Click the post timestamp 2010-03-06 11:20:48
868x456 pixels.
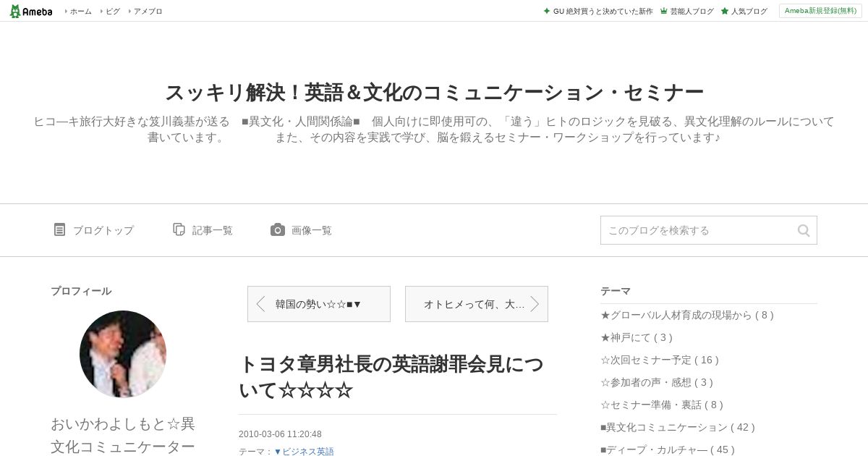point(280,434)
